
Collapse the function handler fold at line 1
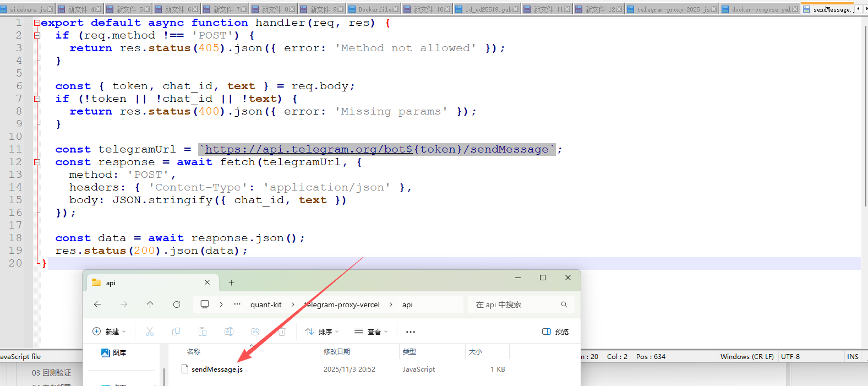click(x=37, y=23)
